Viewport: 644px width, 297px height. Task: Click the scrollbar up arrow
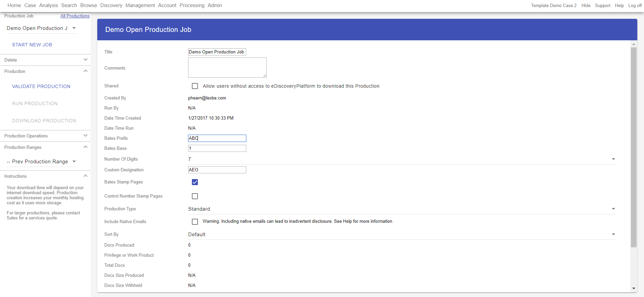point(634,44)
